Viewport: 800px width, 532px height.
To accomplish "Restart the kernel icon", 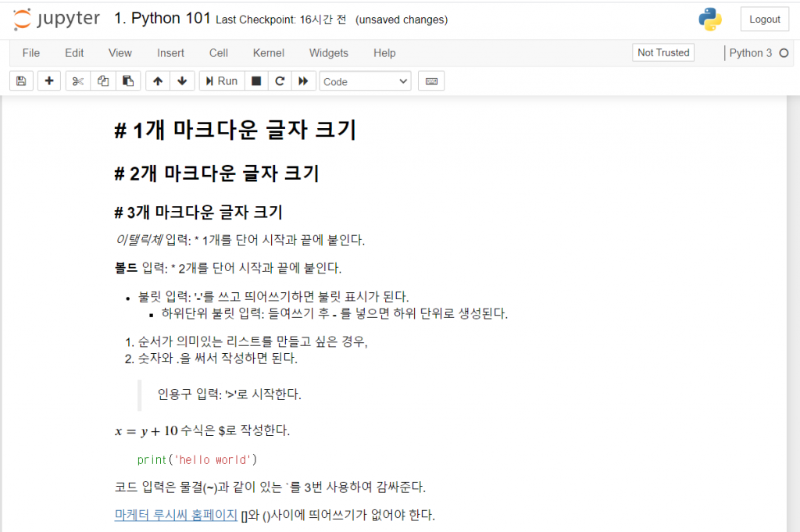I will pos(280,81).
